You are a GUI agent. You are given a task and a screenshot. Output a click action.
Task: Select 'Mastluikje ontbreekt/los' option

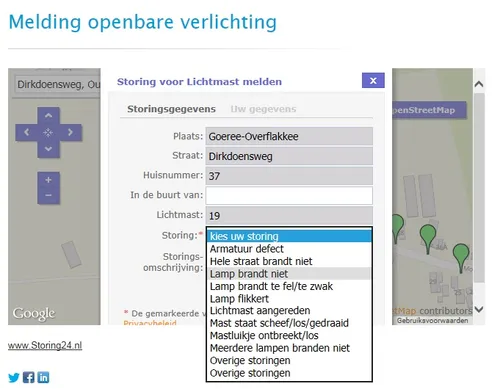289,335
